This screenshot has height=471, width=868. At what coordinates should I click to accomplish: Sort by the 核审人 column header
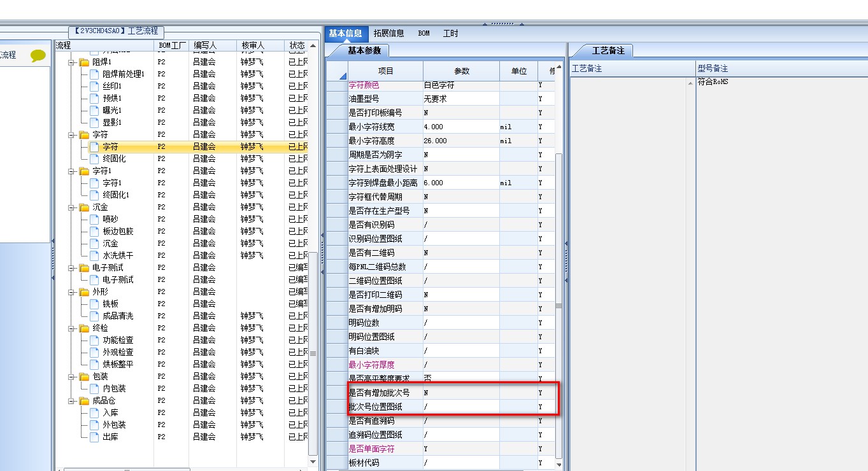(x=260, y=46)
